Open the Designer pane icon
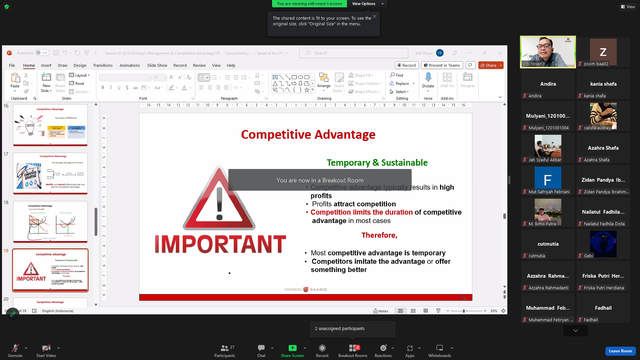The width and height of the screenshot is (640, 360). (467, 78)
